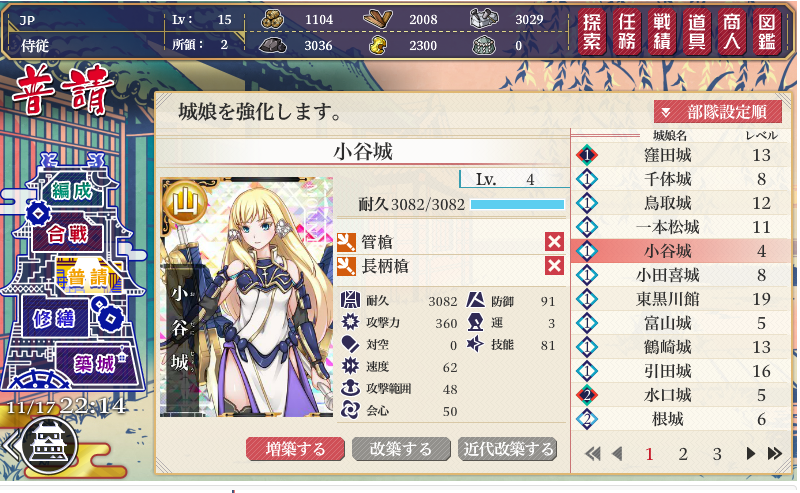
Task: Remove the 管槍 weapon with the red X
Action: [x=554, y=242]
